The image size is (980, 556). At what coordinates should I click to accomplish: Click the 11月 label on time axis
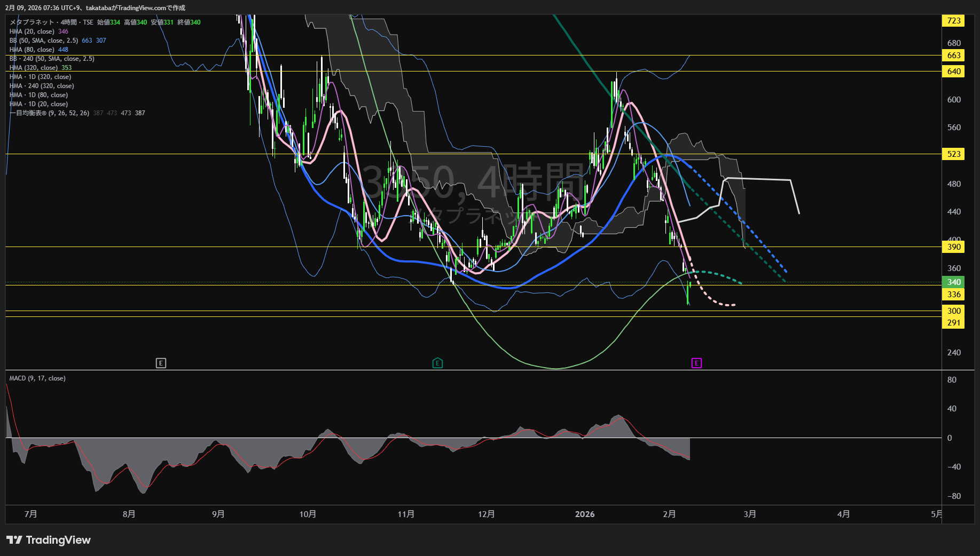[x=406, y=514]
